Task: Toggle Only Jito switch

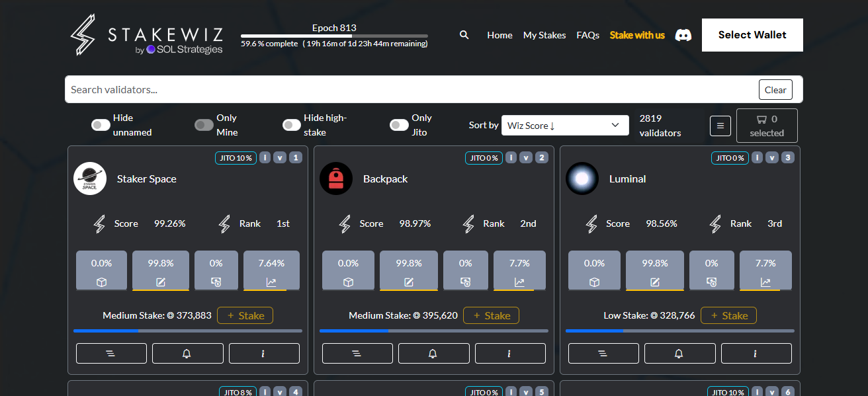Action: 399,125
